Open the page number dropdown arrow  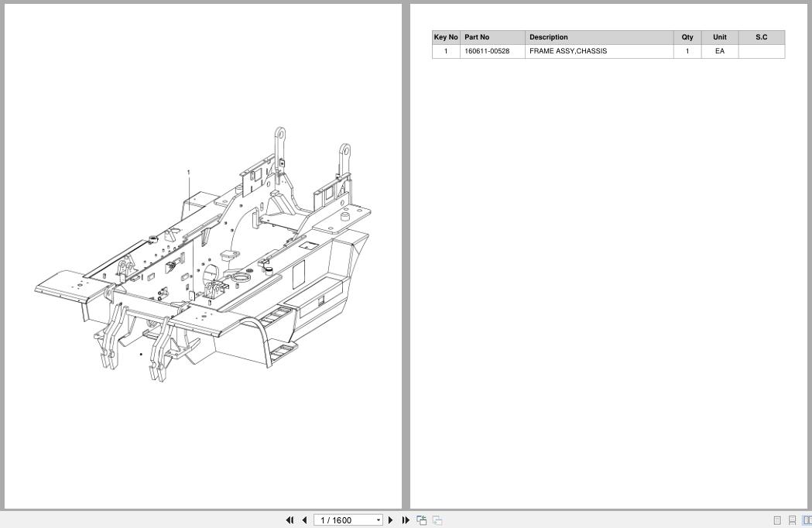click(379, 520)
